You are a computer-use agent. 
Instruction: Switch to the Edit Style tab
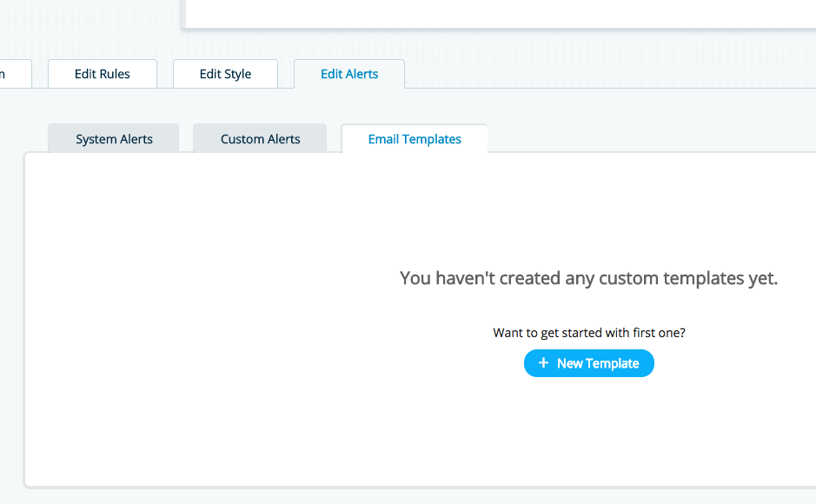225,74
